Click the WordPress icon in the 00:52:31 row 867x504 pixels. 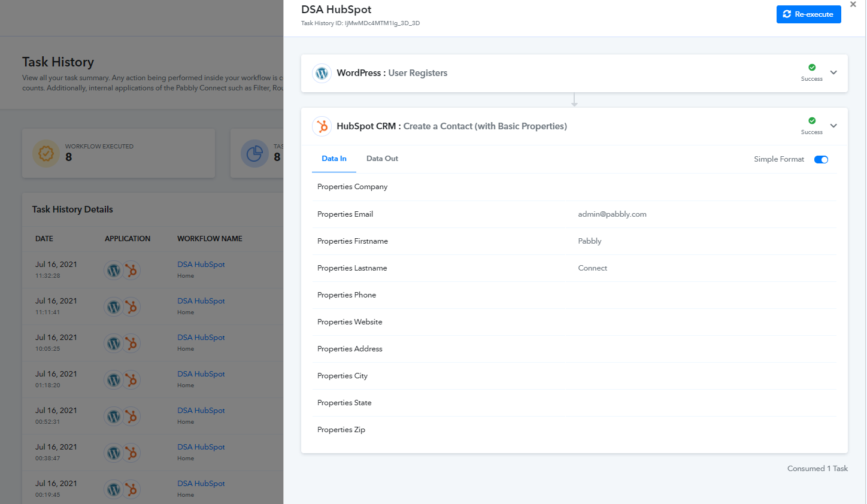[114, 417]
